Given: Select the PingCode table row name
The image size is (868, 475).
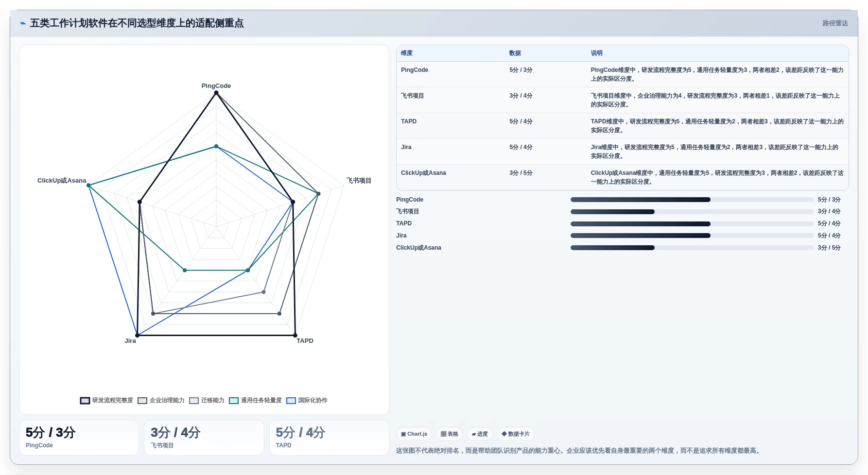Looking at the screenshot, I should pos(415,70).
